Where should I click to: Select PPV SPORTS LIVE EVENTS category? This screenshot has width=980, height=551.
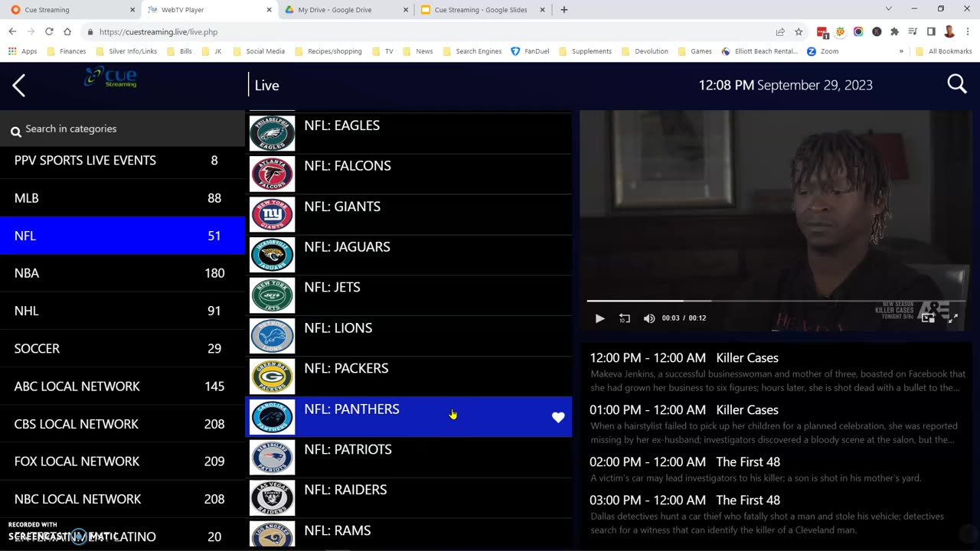coord(122,161)
